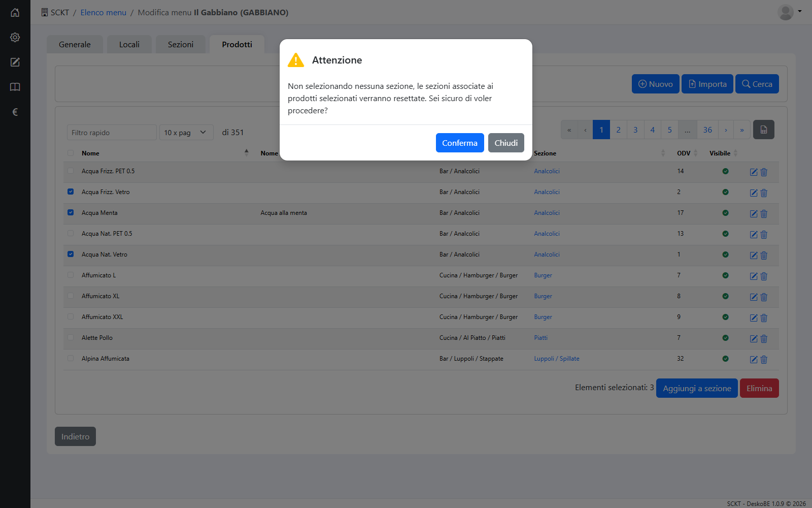Screen dimensions: 812x508
Task: Click the Indietro button
Action: click(75, 436)
